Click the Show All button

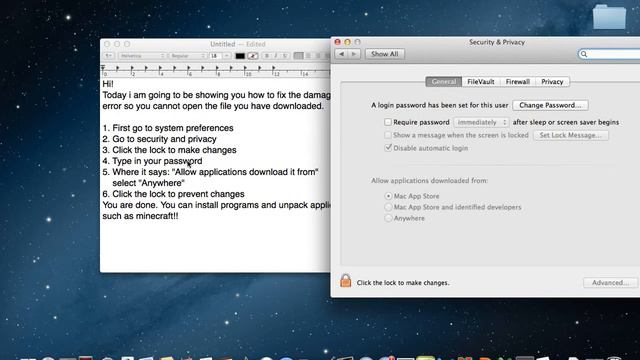coord(384,54)
